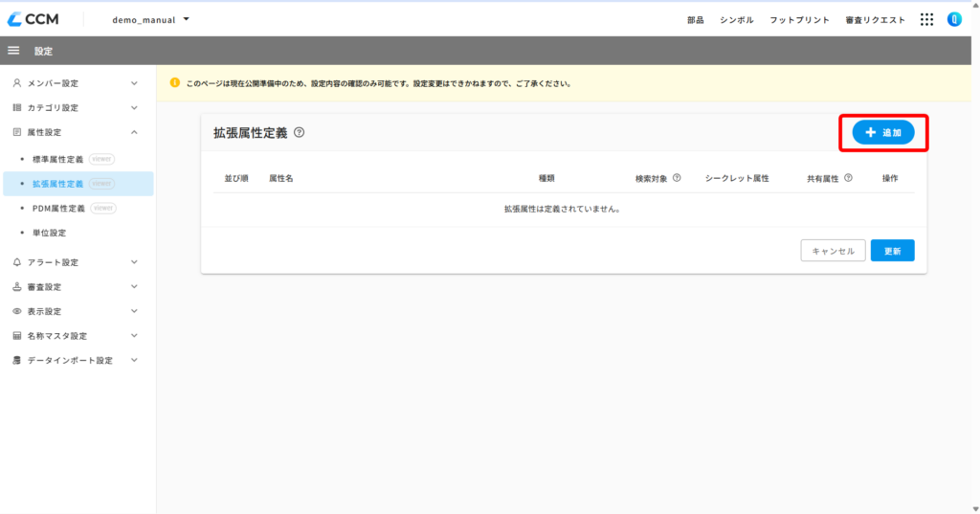
Task: Click the 追加 add button
Action: [x=883, y=132]
